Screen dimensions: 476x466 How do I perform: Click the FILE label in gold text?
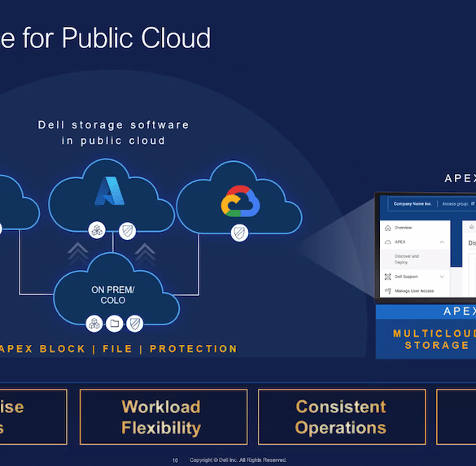click(x=117, y=349)
